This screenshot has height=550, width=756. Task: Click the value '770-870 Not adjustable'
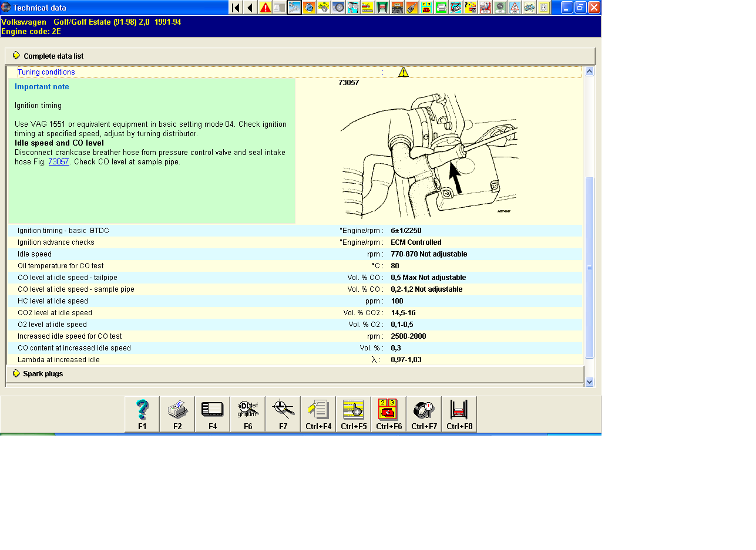[429, 254]
